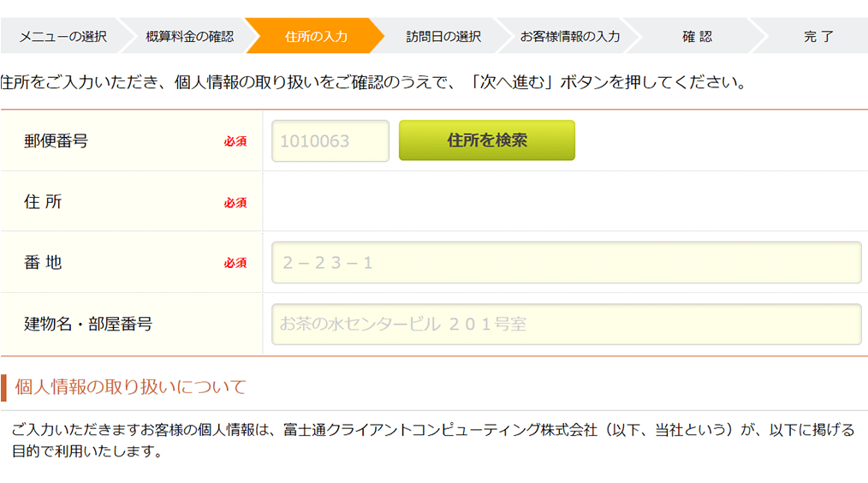Click the 確認 step in progress bar
The height and width of the screenshot is (483, 868).
(x=697, y=36)
